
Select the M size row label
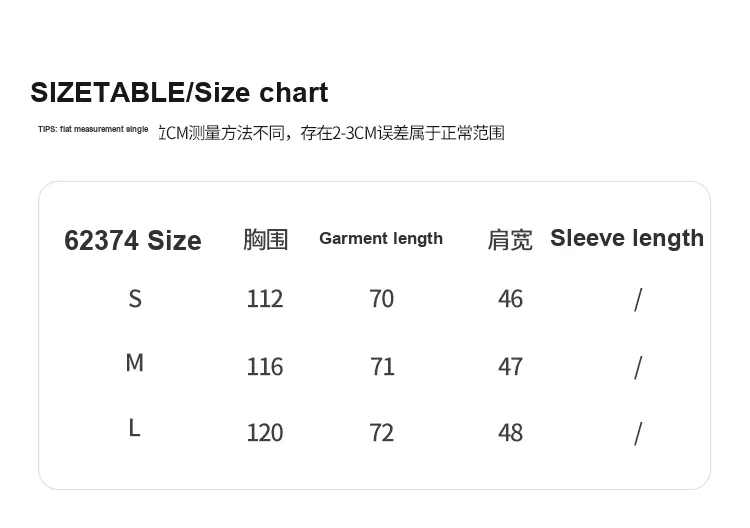(x=135, y=363)
